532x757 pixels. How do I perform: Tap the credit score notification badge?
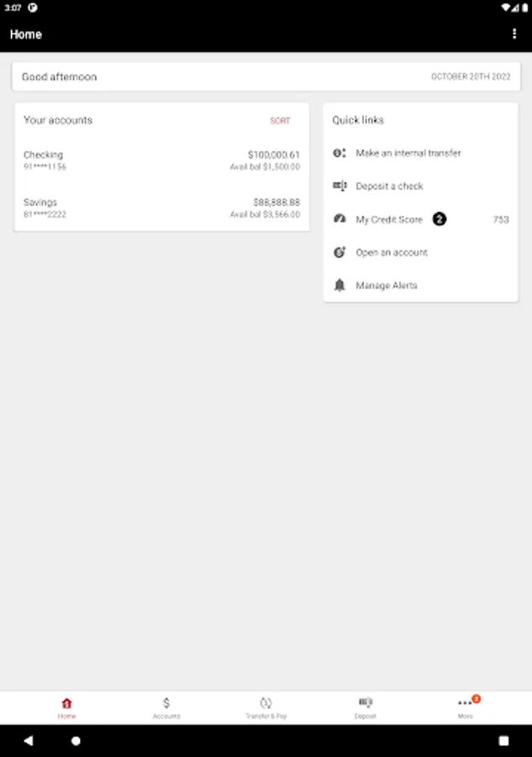point(439,220)
